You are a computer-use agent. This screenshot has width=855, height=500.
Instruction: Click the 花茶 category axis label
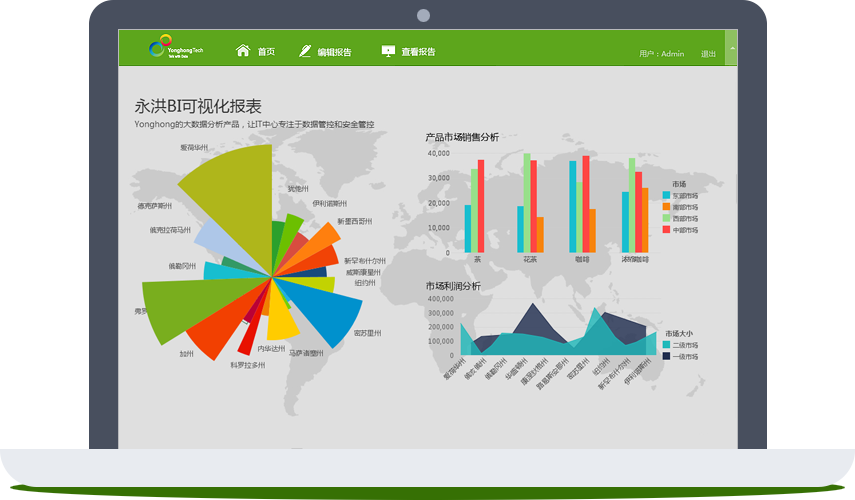529,260
